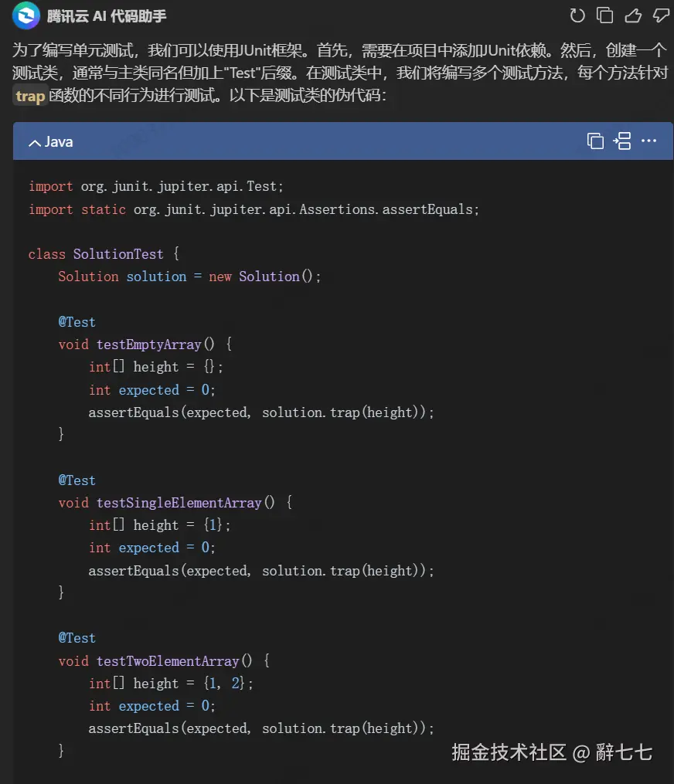674x784 pixels.
Task: Regenerate the AI assistant response
Action: click(x=577, y=15)
